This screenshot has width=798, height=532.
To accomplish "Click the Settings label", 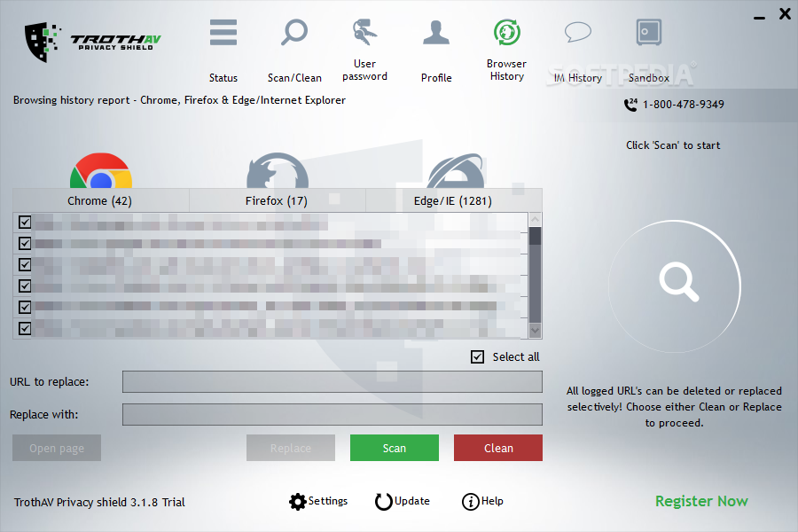I will [x=328, y=501].
